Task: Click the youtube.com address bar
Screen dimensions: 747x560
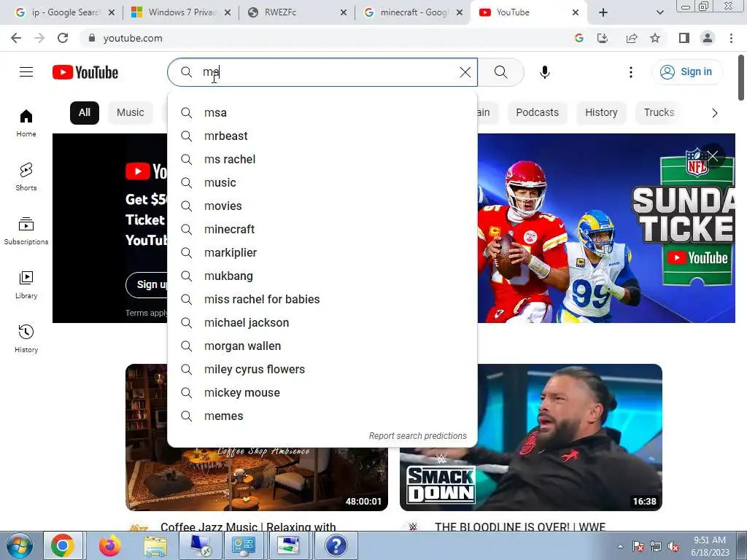Action: coord(329,38)
